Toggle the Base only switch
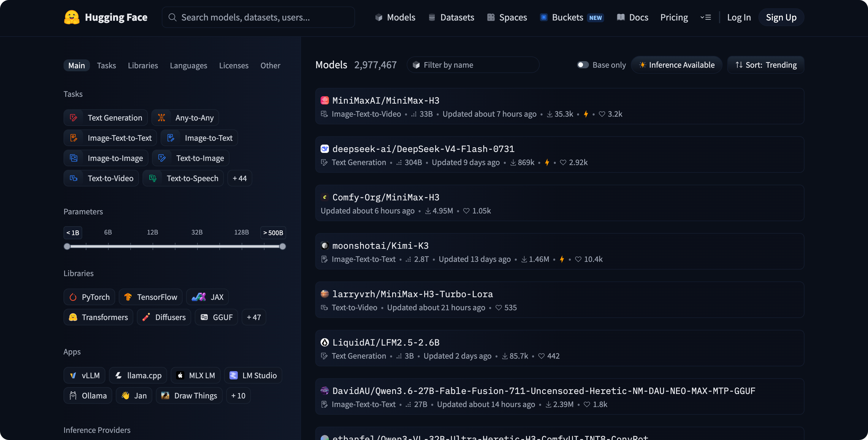868x440 pixels. coord(583,65)
